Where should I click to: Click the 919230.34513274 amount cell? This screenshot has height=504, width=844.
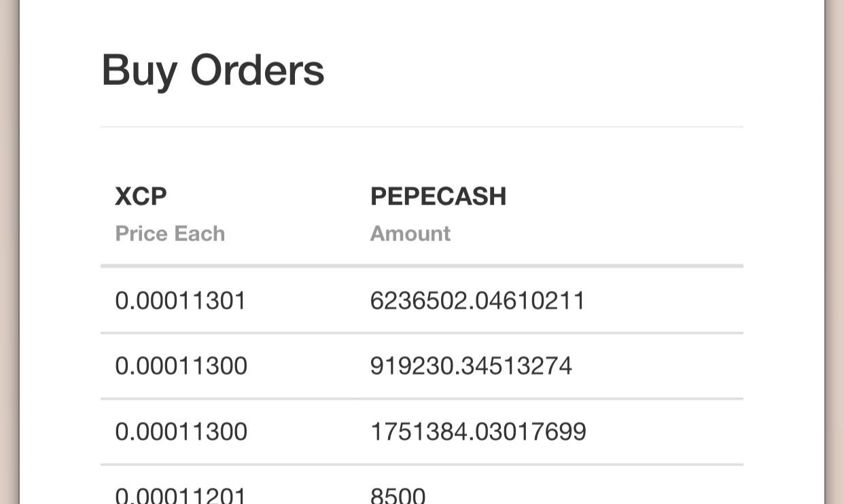471,366
